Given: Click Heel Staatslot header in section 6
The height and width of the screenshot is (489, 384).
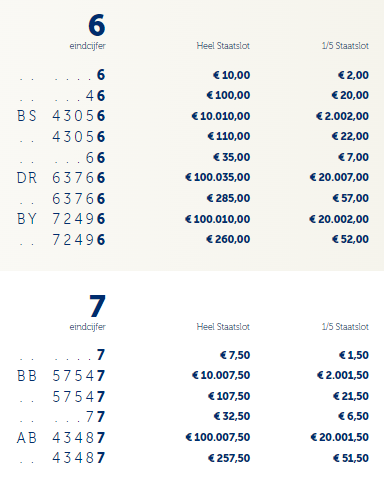Looking at the screenshot, I should click(x=223, y=46).
